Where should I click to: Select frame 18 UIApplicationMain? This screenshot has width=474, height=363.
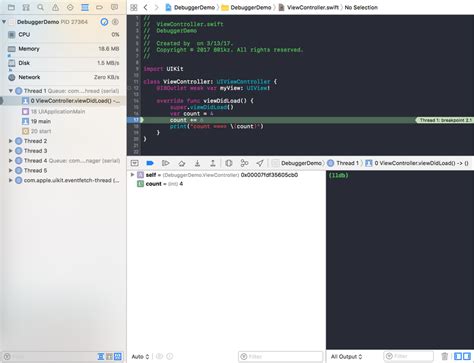pyautogui.click(x=63, y=111)
